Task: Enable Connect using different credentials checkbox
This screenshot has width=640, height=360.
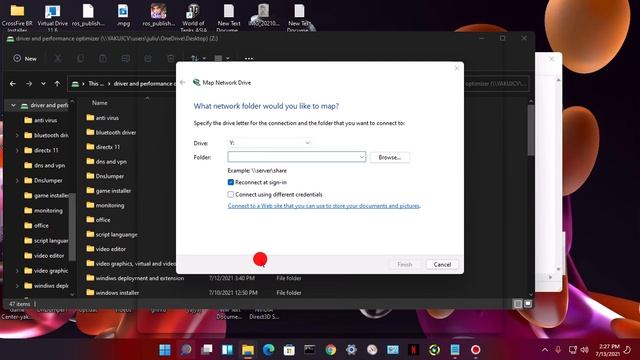Action: [231, 194]
